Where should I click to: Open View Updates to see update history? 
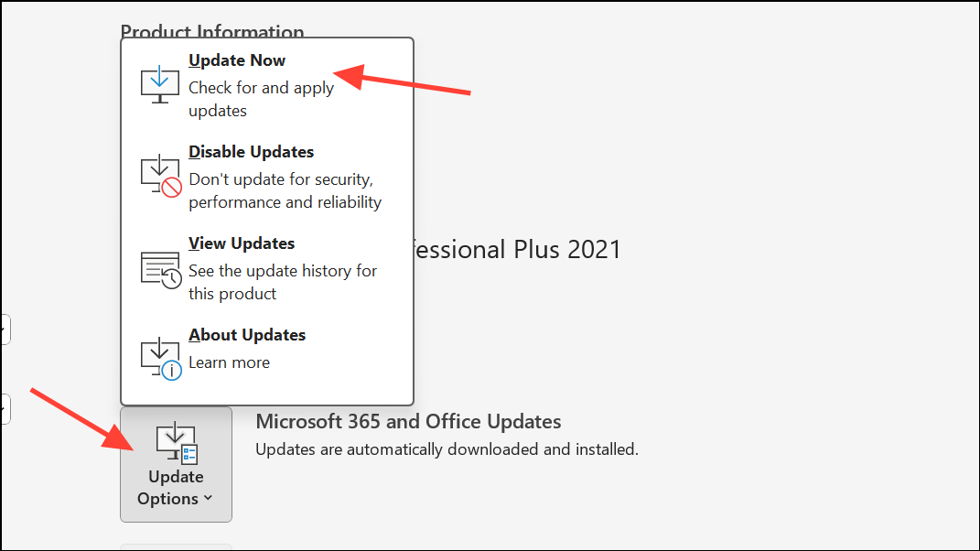(241, 243)
